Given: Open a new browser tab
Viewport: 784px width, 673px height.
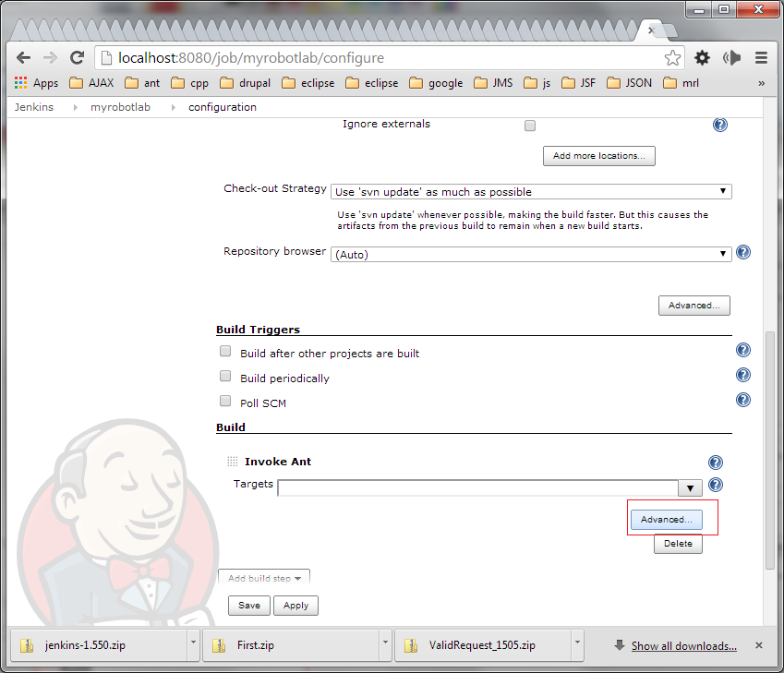Looking at the screenshot, I should [667, 31].
